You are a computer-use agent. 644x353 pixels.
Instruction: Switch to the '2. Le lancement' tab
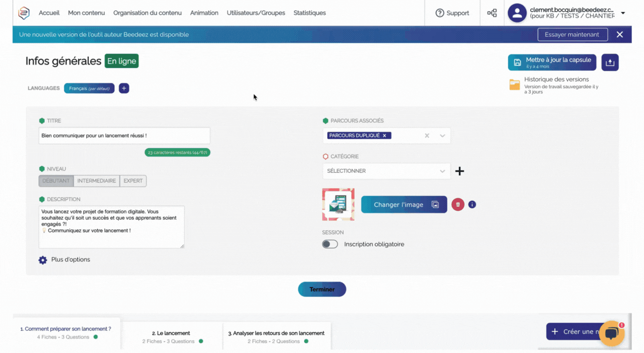[171, 337]
